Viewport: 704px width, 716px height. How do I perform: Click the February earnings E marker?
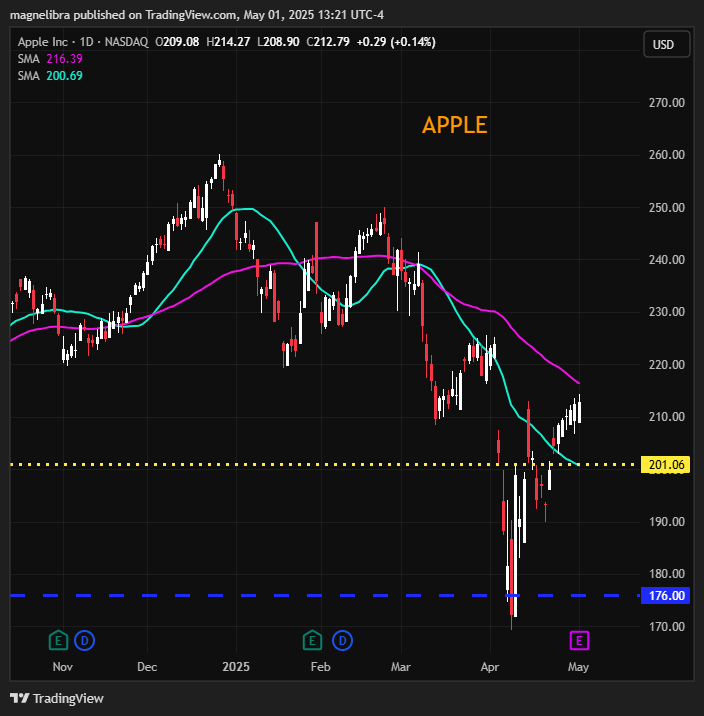312,640
